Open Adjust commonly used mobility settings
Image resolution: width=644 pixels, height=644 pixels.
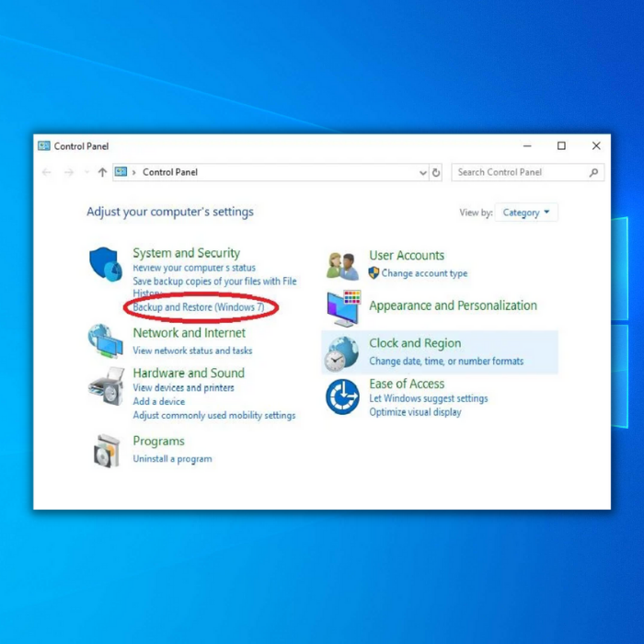coord(214,415)
